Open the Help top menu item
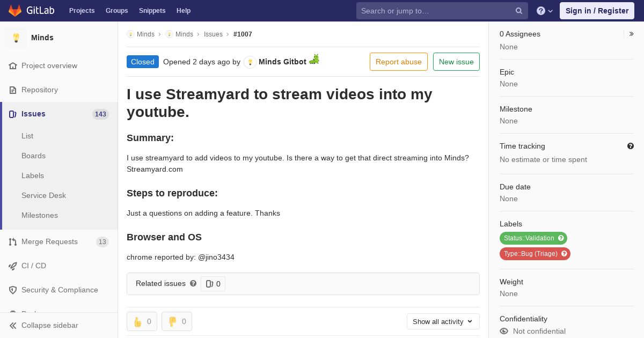 pos(184,11)
